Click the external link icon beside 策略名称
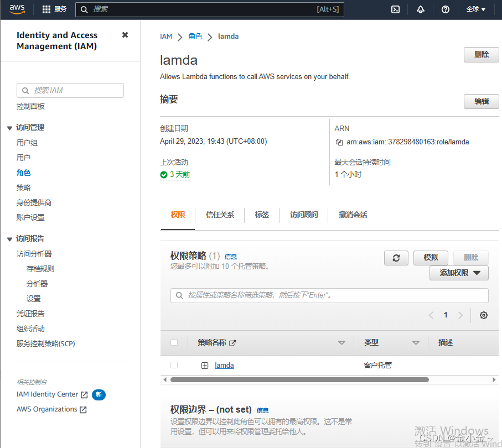This screenshot has width=502, height=448. [x=233, y=343]
